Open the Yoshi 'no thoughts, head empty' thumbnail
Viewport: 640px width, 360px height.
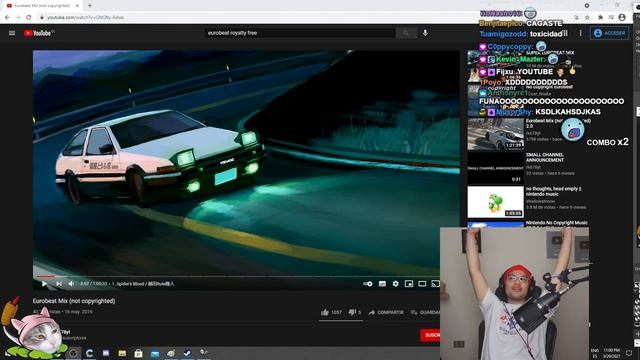pyautogui.click(x=496, y=202)
